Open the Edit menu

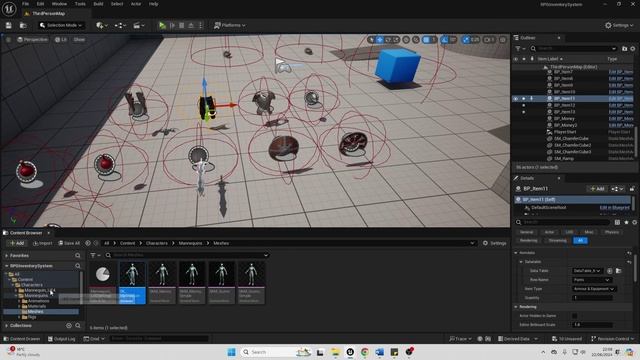click(x=40, y=4)
